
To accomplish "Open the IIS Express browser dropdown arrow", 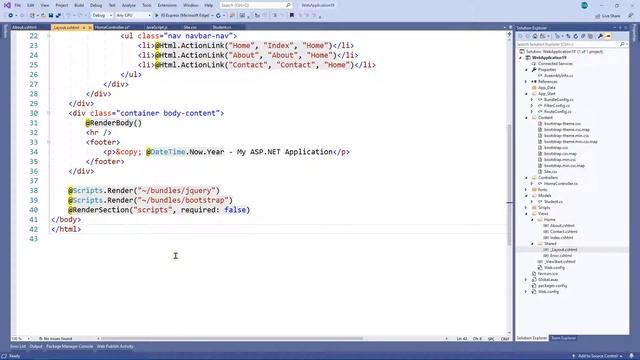I will 212,16.
